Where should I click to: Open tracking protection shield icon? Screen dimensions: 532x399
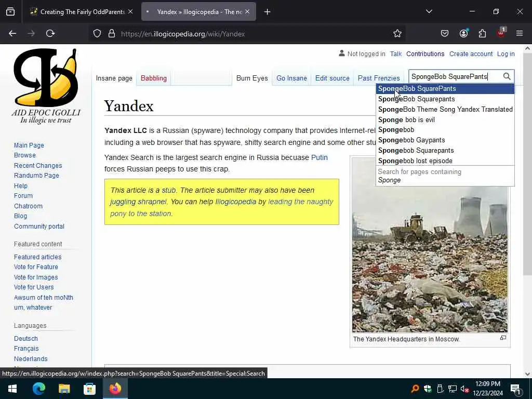[x=97, y=34]
